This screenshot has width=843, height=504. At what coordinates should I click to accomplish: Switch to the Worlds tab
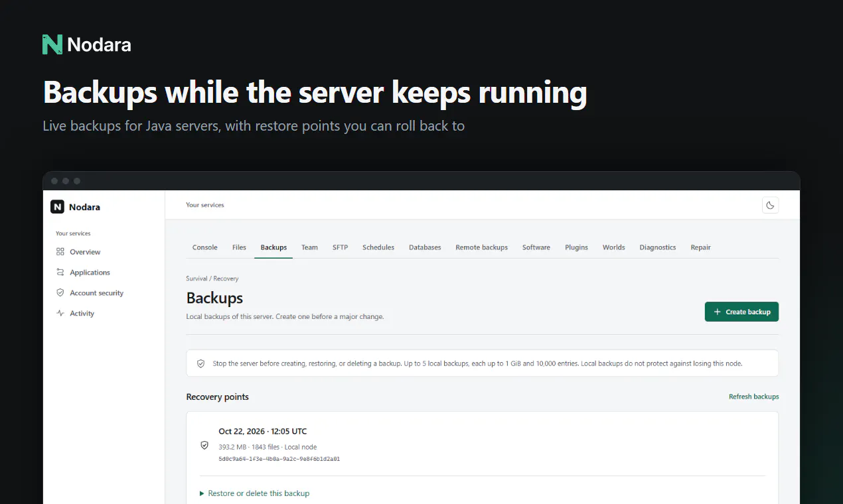coord(614,247)
